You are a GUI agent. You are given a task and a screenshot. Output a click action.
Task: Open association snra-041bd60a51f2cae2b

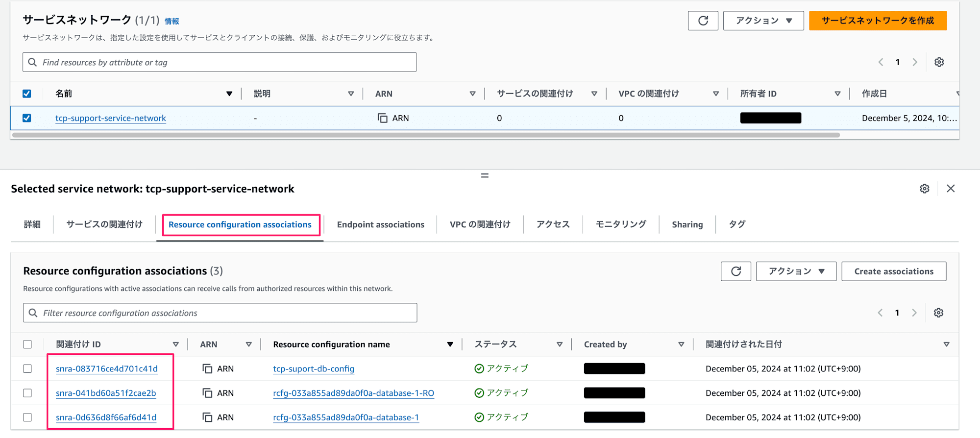click(106, 393)
